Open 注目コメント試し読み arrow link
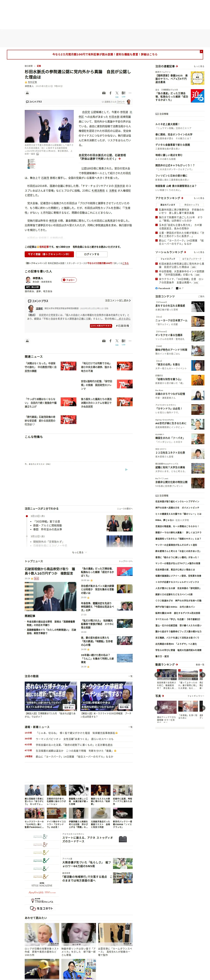 [118, 301]
